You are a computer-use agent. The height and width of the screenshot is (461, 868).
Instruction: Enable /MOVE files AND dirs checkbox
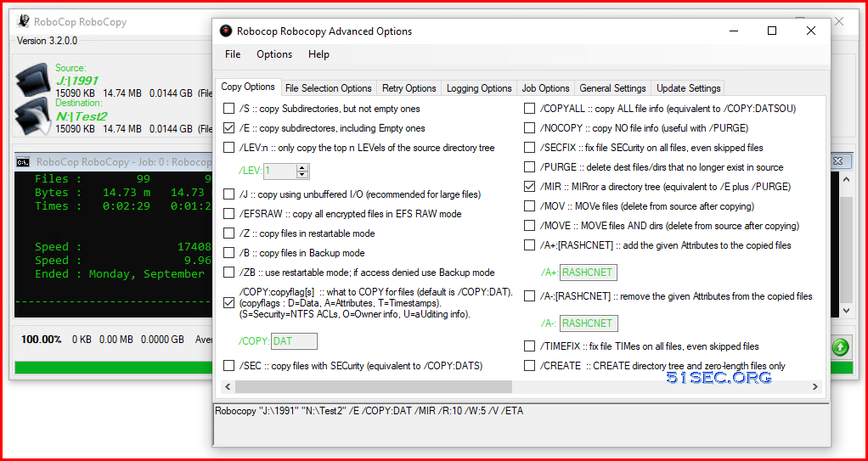click(x=530, y=226)
